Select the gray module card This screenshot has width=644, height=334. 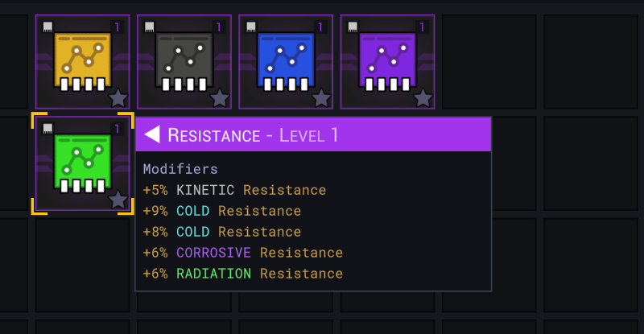click(184, 61)
